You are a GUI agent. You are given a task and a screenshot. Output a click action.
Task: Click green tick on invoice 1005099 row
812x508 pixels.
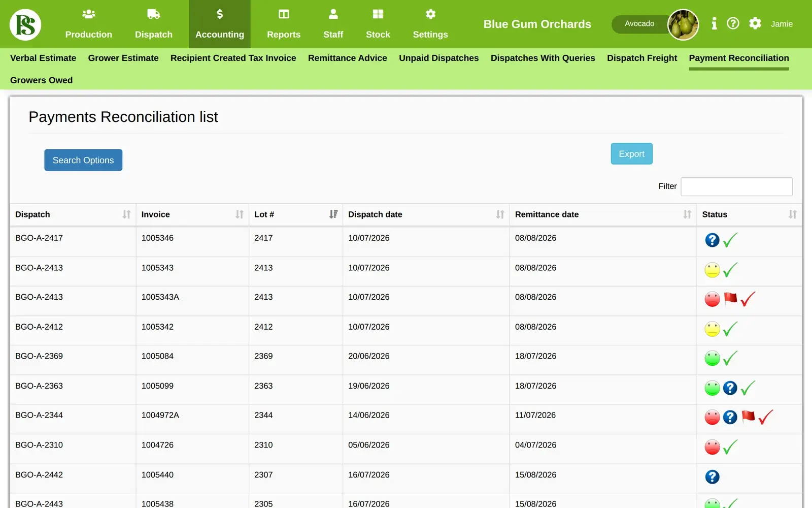click(x=748, y=388)
